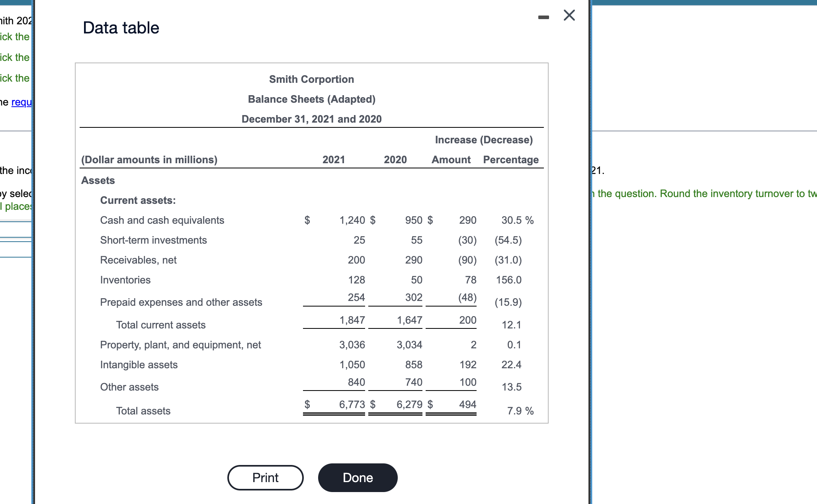Click the 30.5 % cash percentage
The image size is (817, 504).
click(518, 220)
